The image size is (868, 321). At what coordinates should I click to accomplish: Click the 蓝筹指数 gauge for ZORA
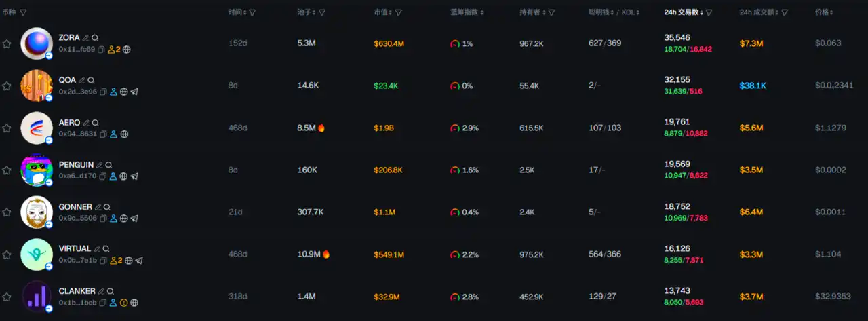pos(454,43)
